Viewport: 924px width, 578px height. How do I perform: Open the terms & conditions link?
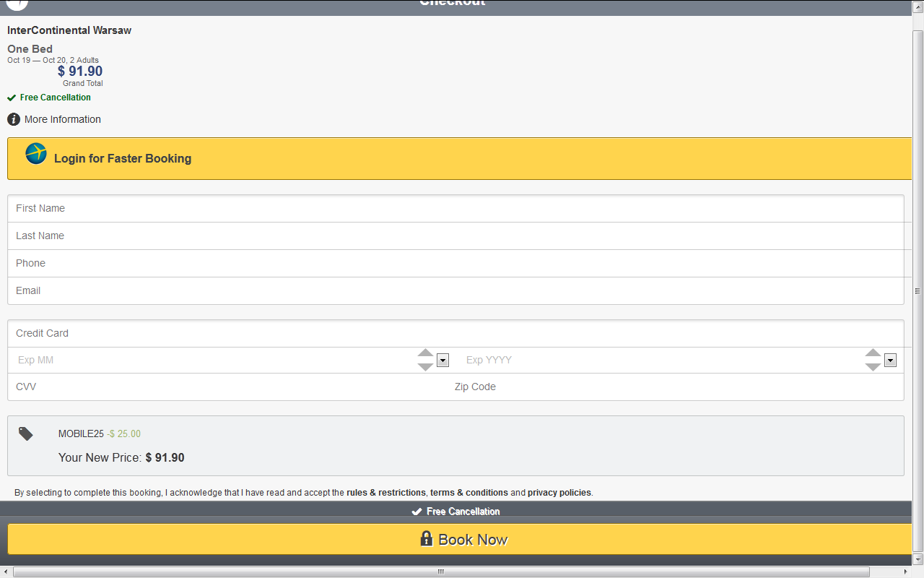pyautogui.click(x=469, y=493)
